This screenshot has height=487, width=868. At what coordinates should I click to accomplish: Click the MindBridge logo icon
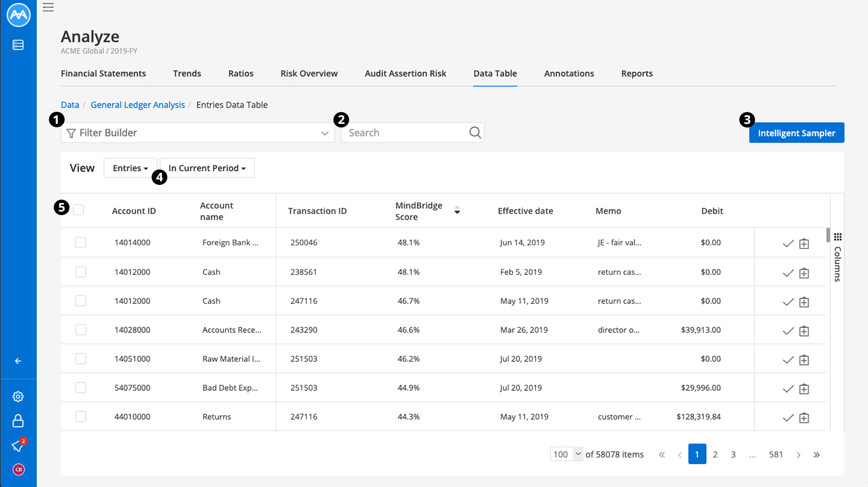coord(18,16)
